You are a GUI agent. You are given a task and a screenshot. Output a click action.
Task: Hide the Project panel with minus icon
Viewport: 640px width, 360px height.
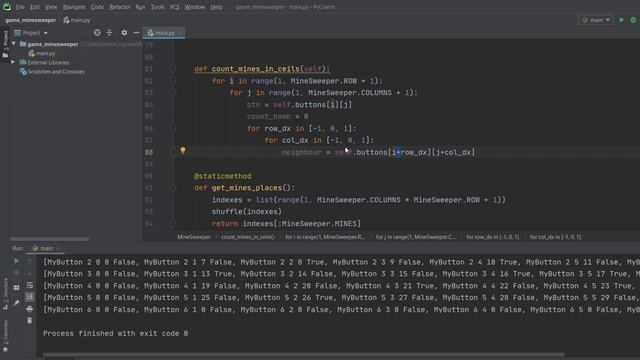point(136,33)
